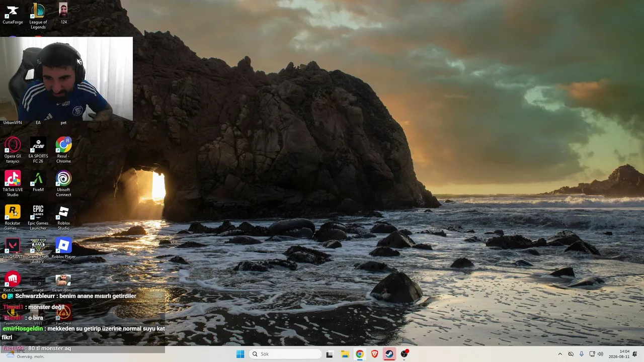Launch TikTok LIVE Studio
644x362 pixels.
tap(13, 184)
